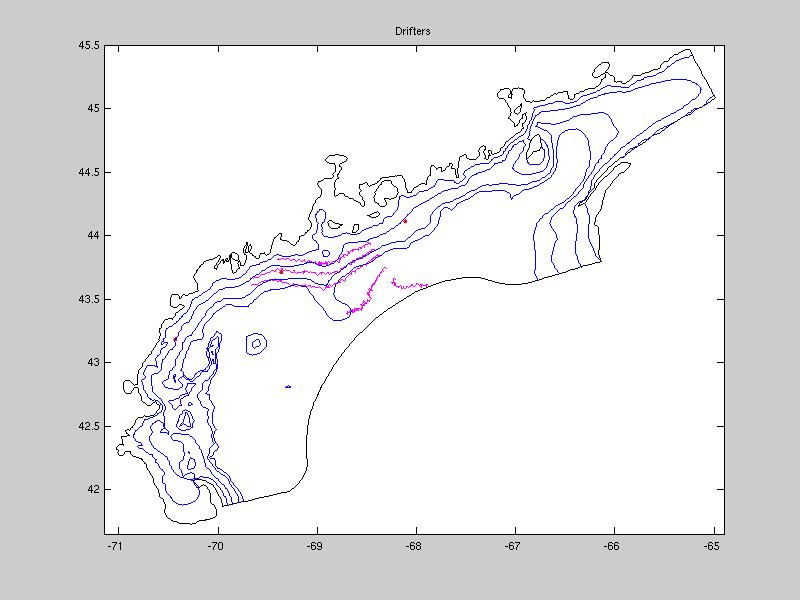The height and width of the screenshot is (600, 800).
Task: Click the 'Drifters' plot title
Action: [412, 31]
